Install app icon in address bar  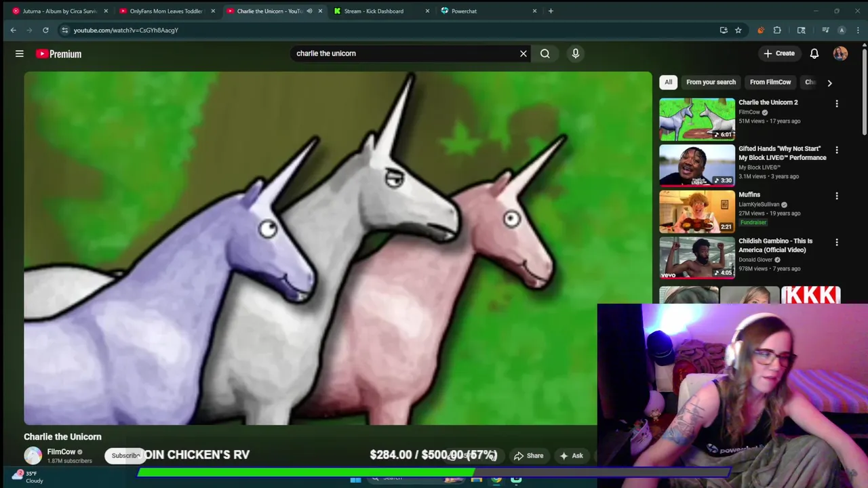(x=724, y=30)
